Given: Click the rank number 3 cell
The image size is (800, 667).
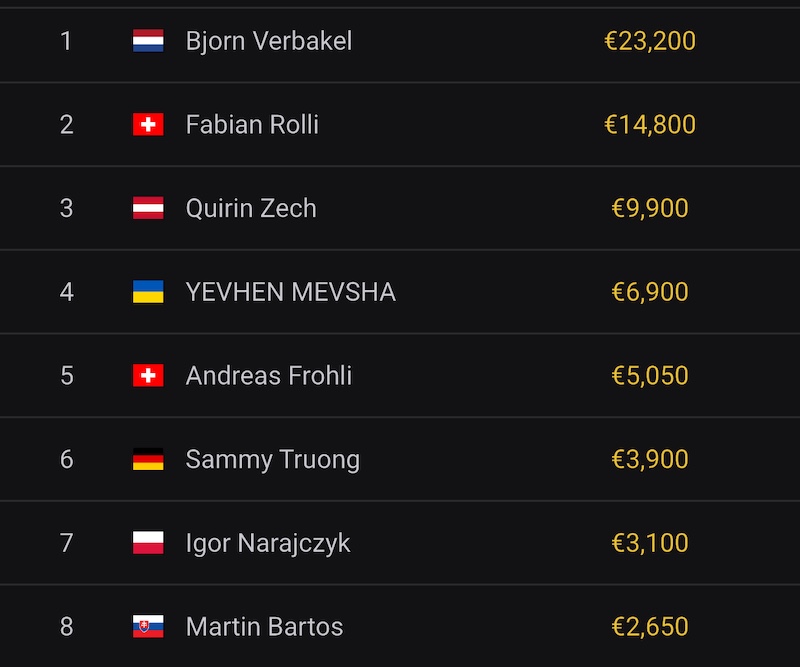Looking at the screenshot, I should coord(67,208).
